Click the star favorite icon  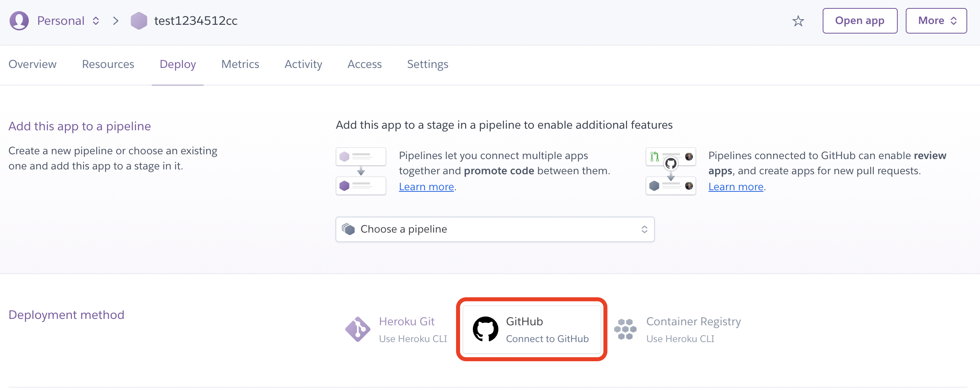pos(798,21)
